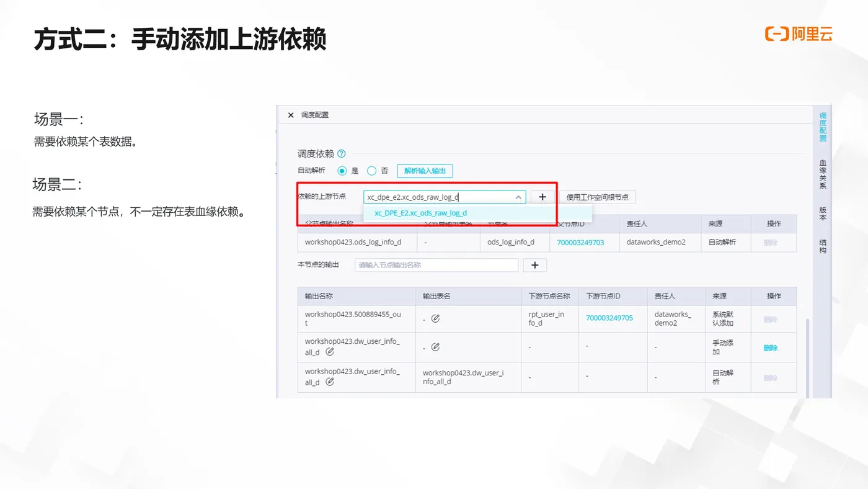Open downstream node ID 700003249705 link
Screen dimensions: 868x489
pos(609,318)
